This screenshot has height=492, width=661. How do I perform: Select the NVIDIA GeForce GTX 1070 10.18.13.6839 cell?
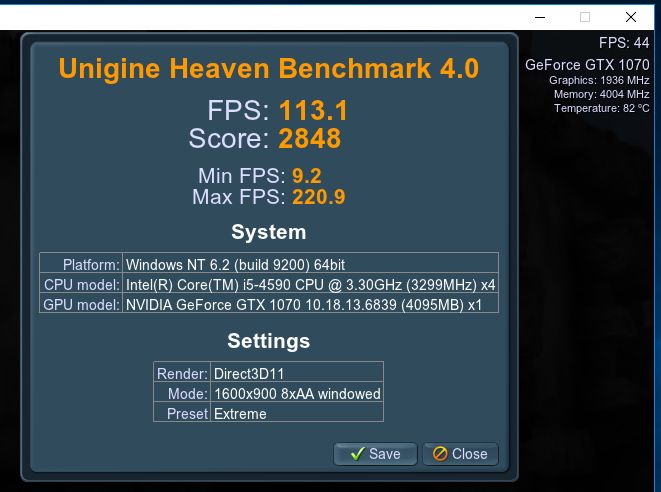tap(311, 304)
